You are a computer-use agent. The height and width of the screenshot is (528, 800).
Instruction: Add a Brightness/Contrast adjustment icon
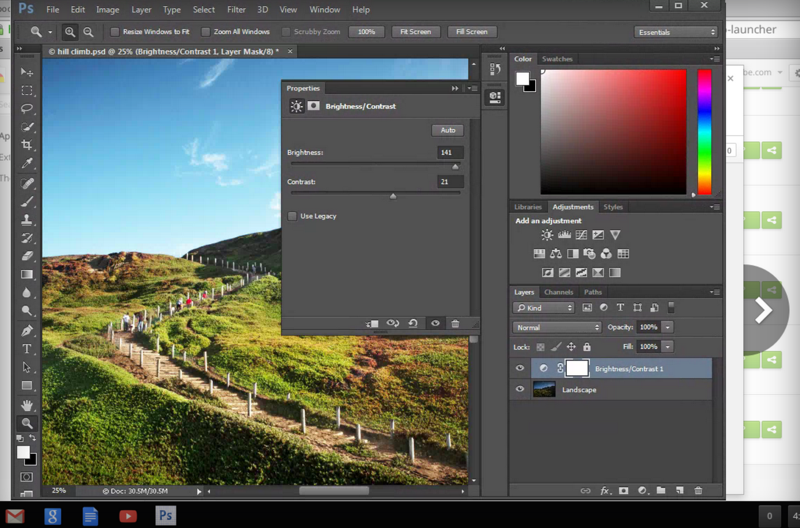pos(547,235)
